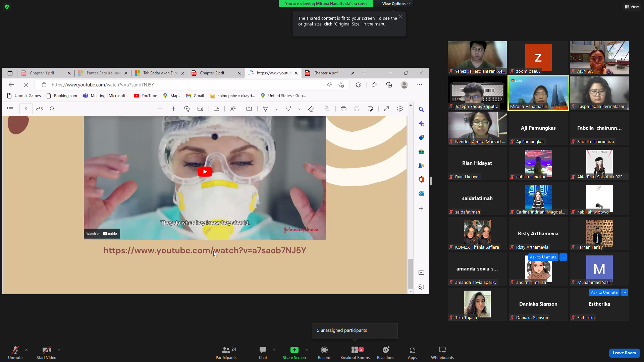Open Shopping tag in Edge sidebar

[421, 137]
